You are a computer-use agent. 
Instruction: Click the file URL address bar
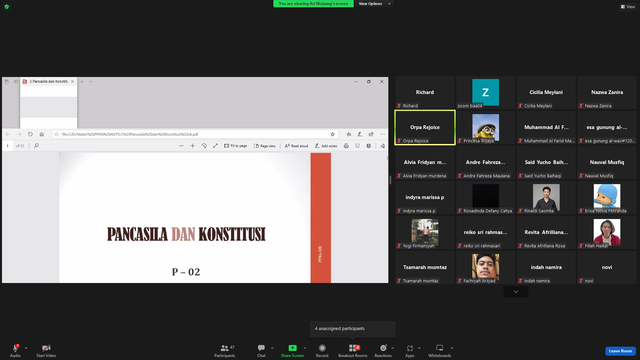coord(194,134)
